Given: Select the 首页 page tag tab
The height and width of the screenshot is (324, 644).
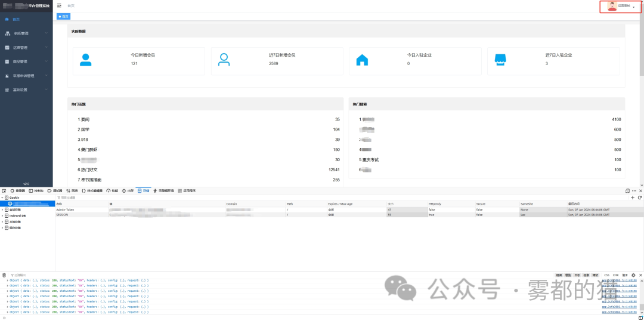Looking at the screenshot, I should tap(64, 17).
